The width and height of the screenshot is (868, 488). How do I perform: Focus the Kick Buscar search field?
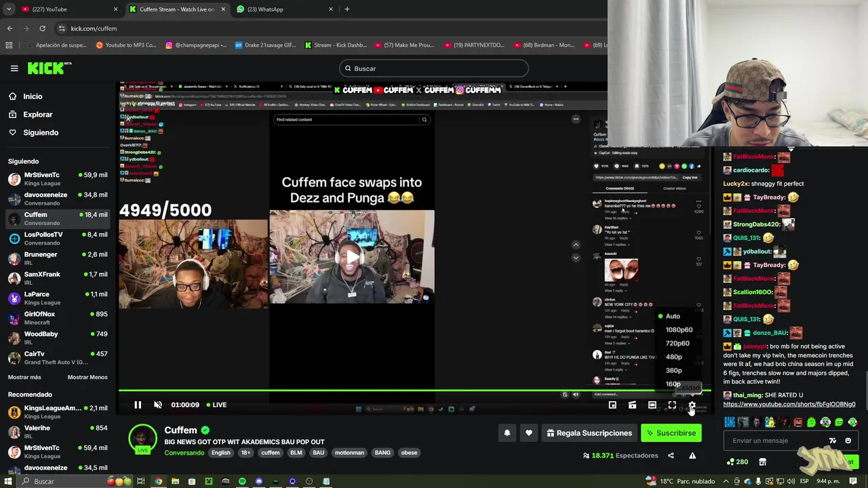tap(434, 68)
